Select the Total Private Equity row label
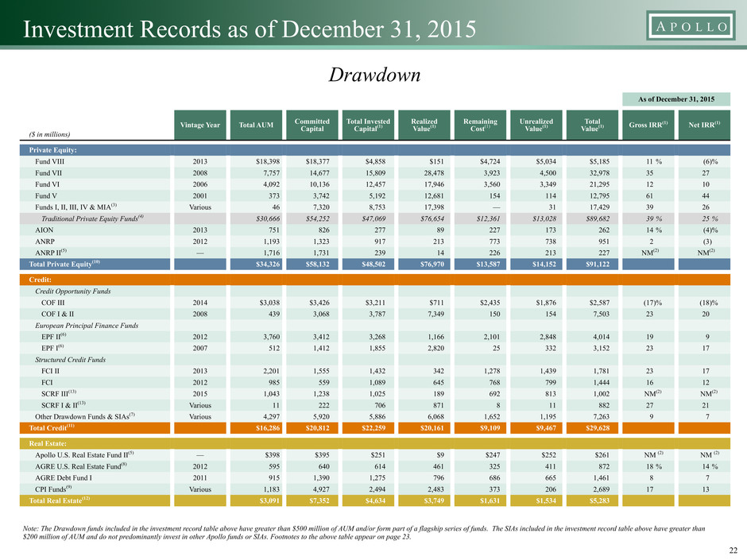747x560 pixels. (64, 264)
